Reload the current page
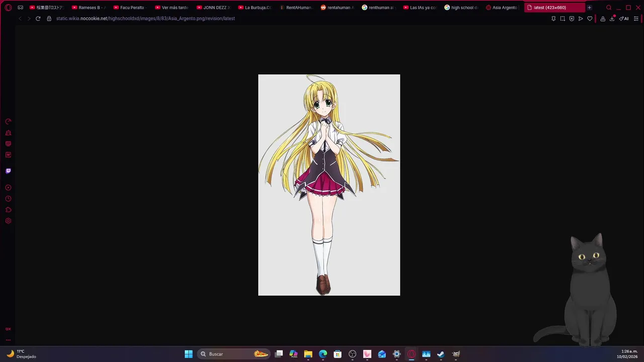The height and width of the screenshot is (362, 644). pyautogui.click(x=38, y=19)
